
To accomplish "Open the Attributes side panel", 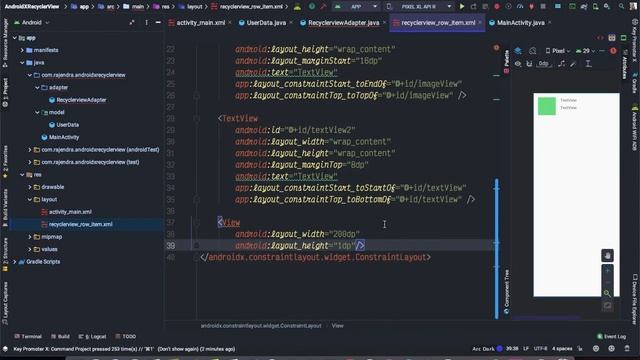I will coord(624,65).
